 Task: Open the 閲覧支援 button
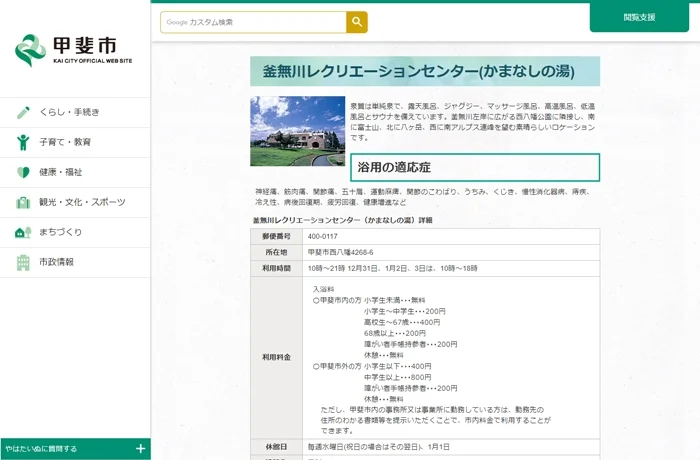(639, 17)
